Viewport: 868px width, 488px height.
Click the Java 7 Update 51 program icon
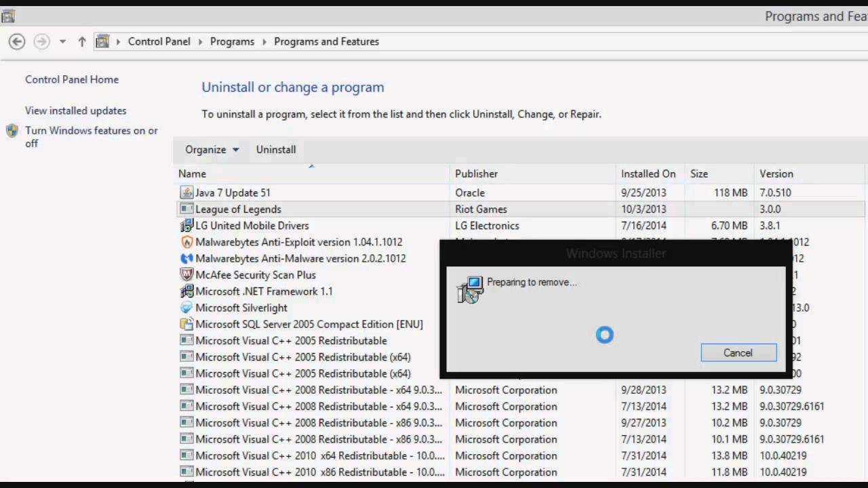click(x=186, y=192)
